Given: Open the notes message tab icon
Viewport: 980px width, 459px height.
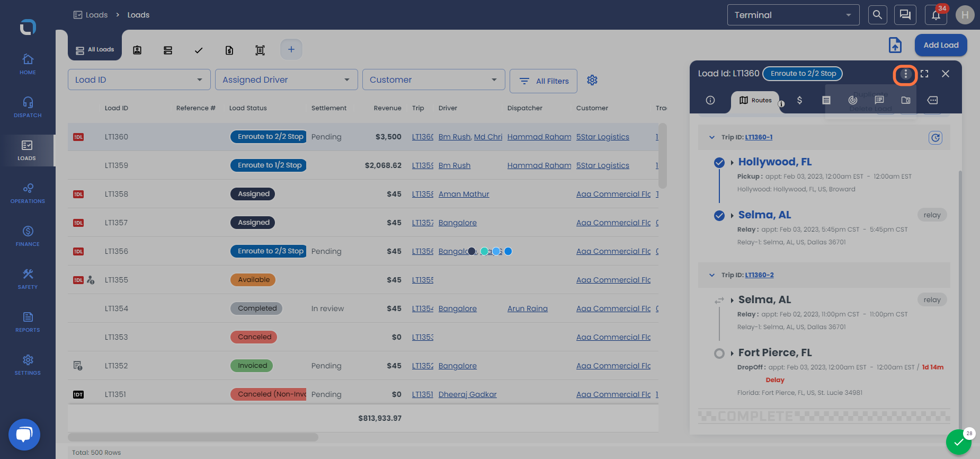Looking at the screenshot, I should 879,100.
